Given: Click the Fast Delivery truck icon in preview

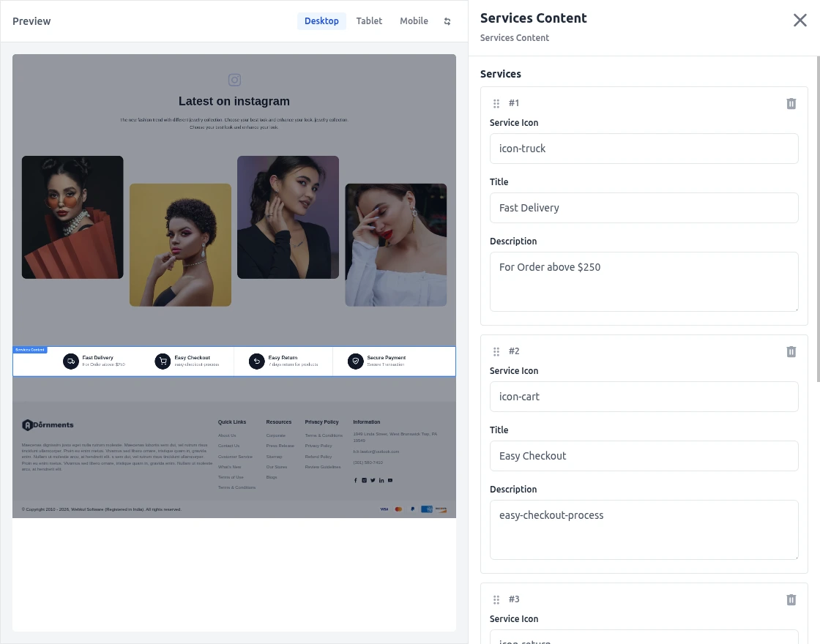Looking at the screenshot, I should click(x=71, y=362).
